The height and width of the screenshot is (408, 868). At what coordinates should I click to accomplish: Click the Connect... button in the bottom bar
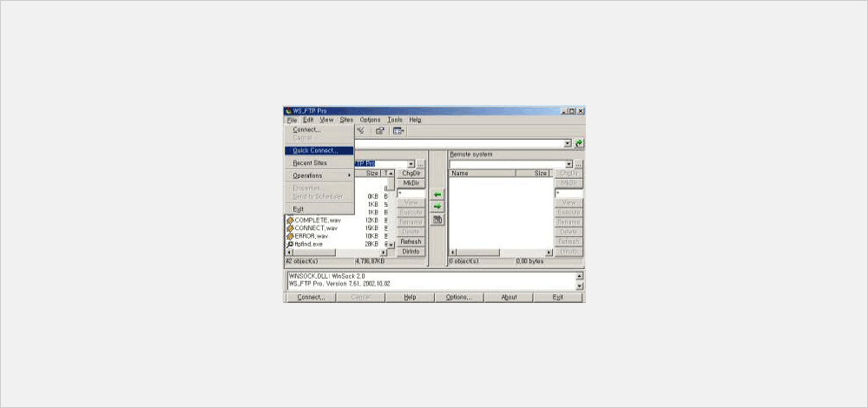click(310, 297)
